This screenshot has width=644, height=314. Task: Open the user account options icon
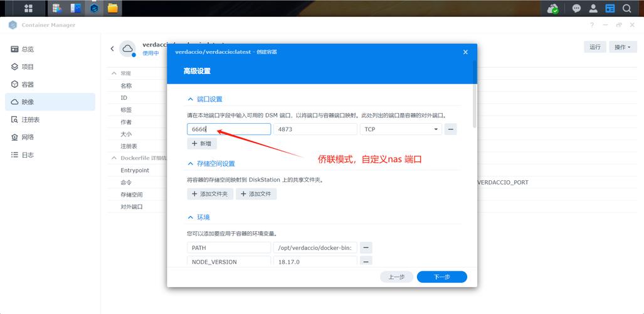pos(593,8)
